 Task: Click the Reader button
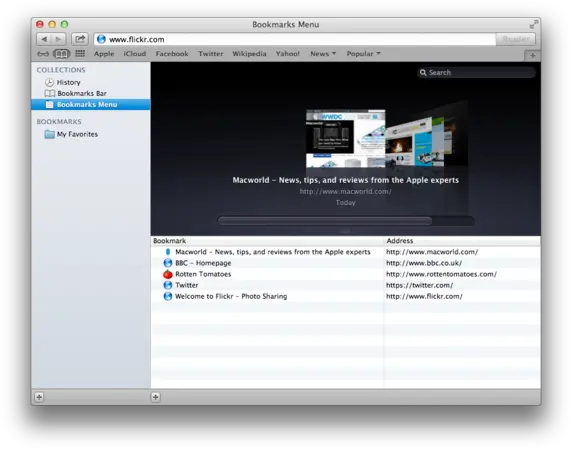click(x=516, y=39)
